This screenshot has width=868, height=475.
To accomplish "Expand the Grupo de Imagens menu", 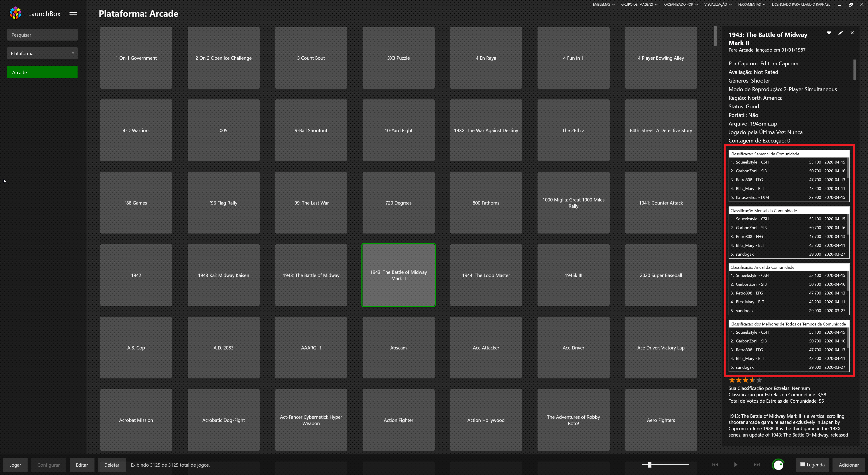I will 639,4.
